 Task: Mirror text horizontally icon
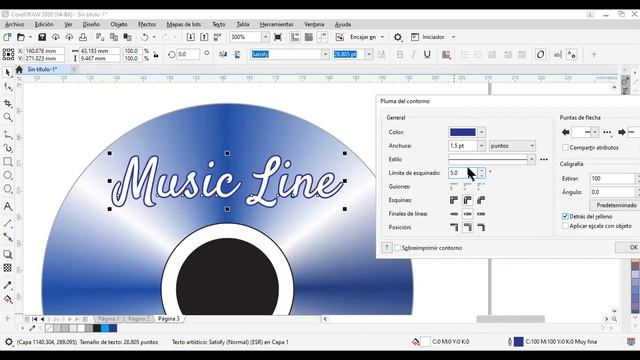click(223, 54)
